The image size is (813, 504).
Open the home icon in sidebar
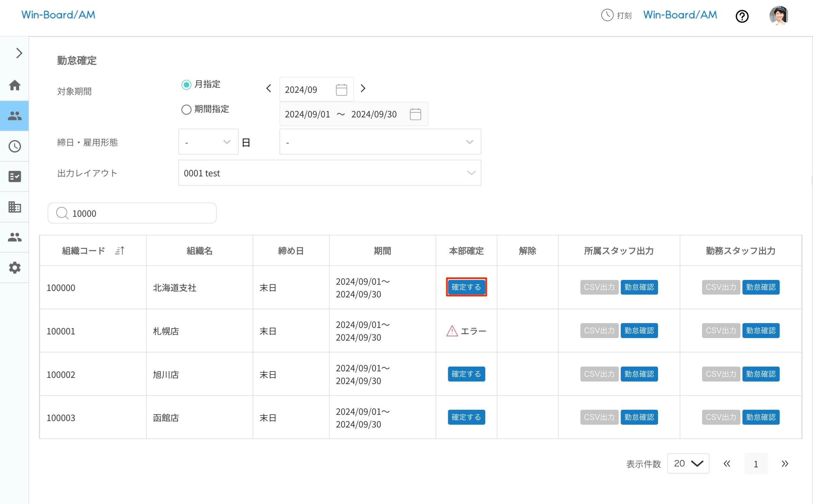pos(15,85)
